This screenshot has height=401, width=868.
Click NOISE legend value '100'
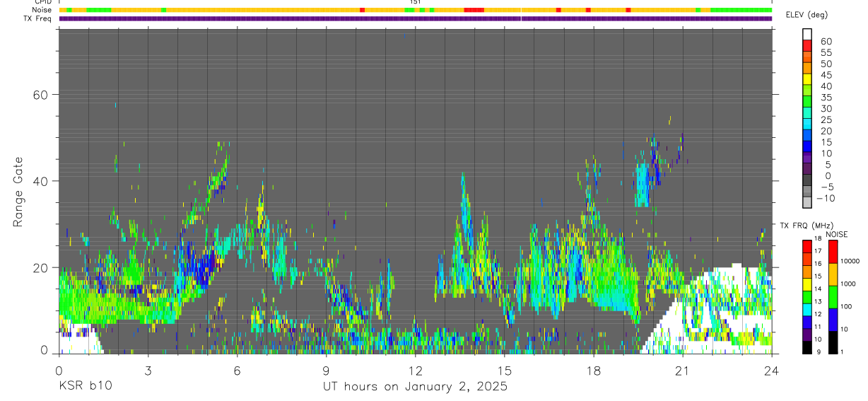[846, 306]
